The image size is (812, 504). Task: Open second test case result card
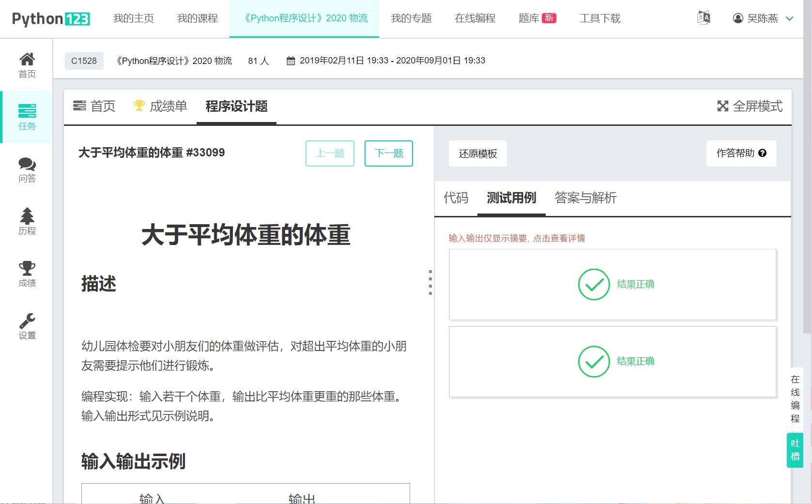pos(613,362)
